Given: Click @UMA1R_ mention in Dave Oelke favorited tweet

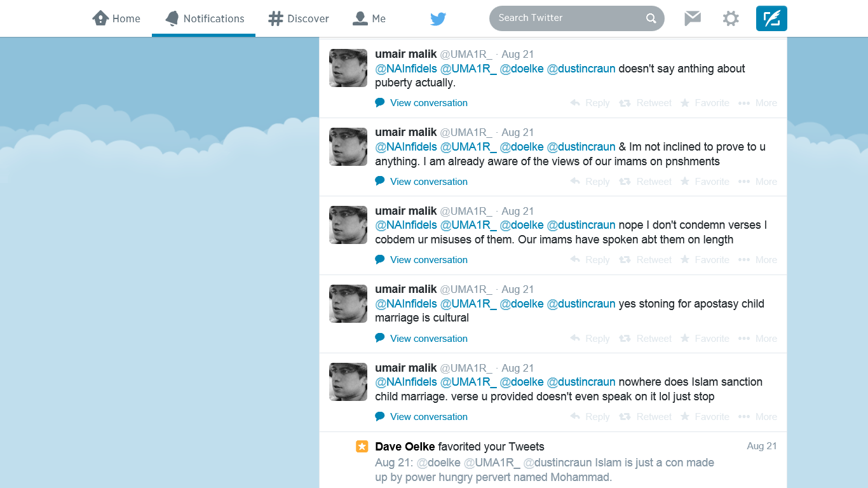Looking at the screenshot, I should (x=492, y=463).
